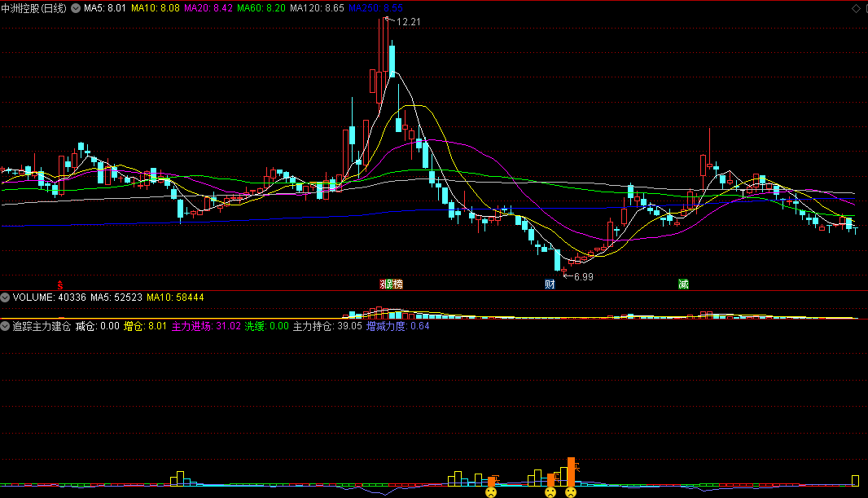868x498 pixels.
Task: Click the MA5: 8.01 label
Action: click(104, 8)
